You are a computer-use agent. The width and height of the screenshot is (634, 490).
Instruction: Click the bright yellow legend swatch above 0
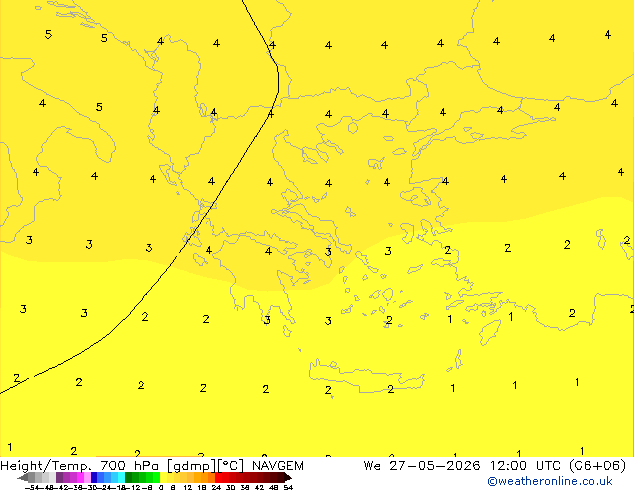tap(163, 477)
